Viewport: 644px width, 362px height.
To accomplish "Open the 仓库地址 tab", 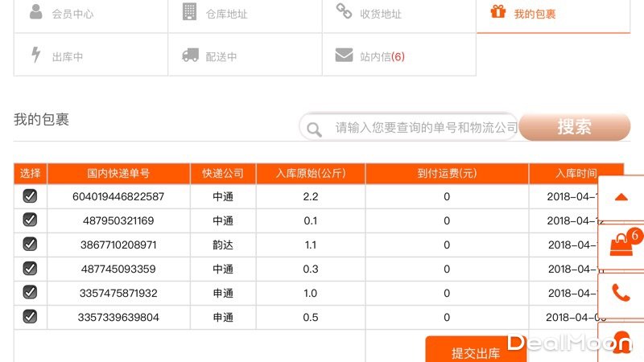I will tap(226, 14).
